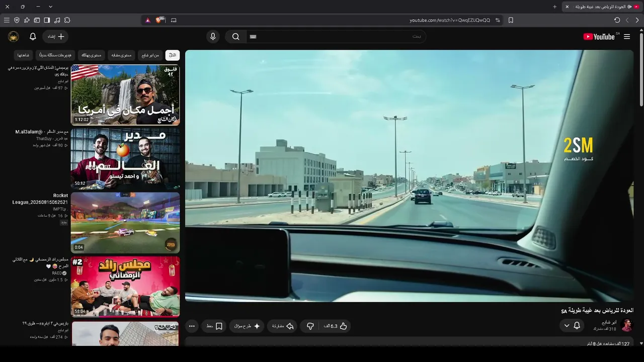The height and width of the screenshot is (362, 644).
Task: Click the YouTube search magnifier button
Action: pos(235,37)
